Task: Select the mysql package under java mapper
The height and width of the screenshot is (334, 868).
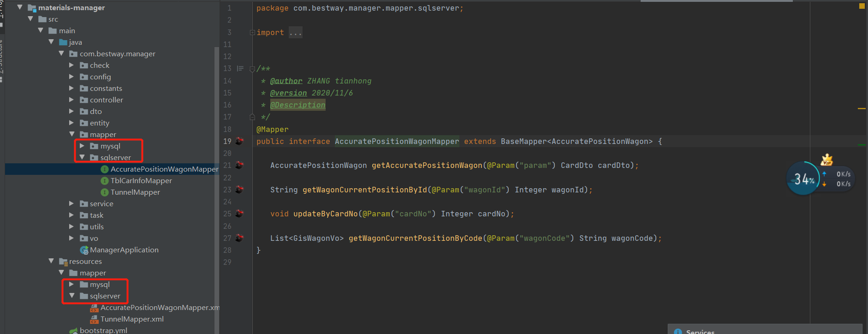Action: click(x=110, y=146)
